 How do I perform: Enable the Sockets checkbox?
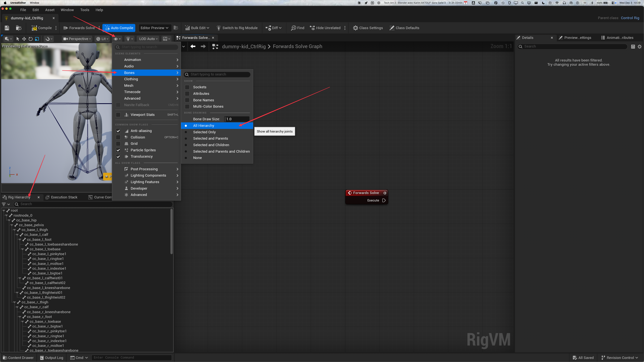click(187, 87)
